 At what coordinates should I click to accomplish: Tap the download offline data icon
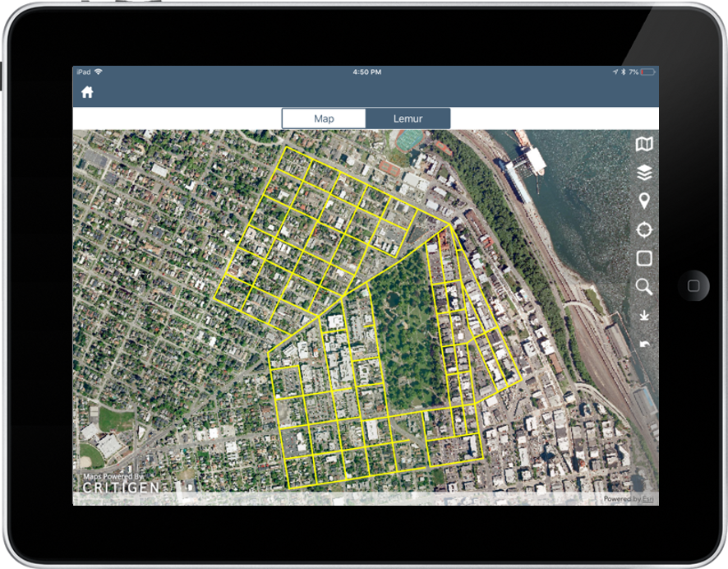[645, 317]
